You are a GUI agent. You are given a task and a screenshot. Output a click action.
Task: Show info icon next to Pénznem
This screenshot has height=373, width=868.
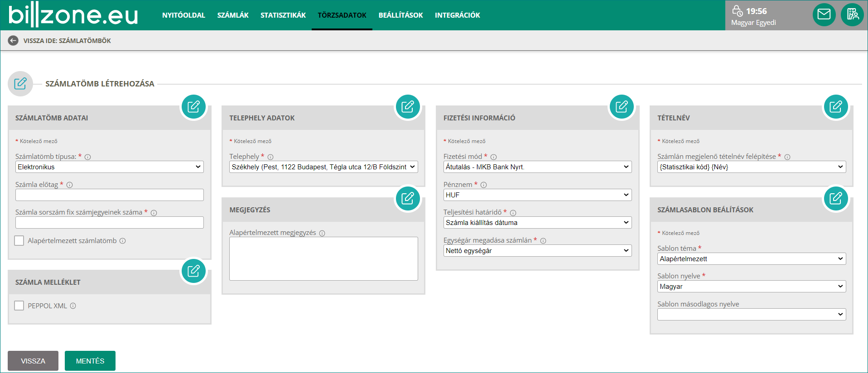point(484,185)
